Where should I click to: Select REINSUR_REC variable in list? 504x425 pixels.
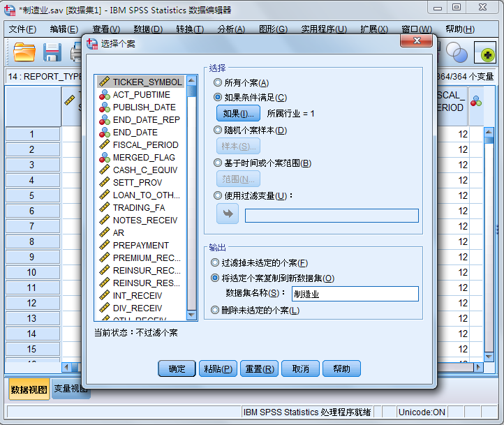(140, 270)
